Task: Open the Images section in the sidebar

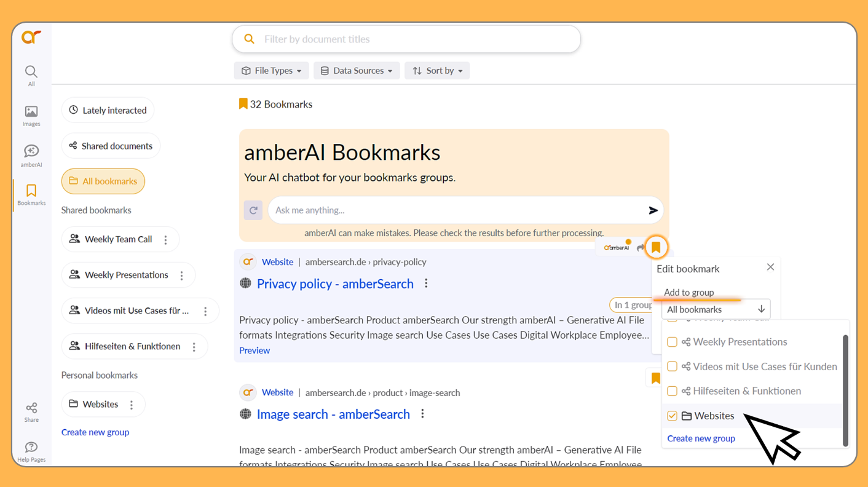Action: [x=31, y=116]
